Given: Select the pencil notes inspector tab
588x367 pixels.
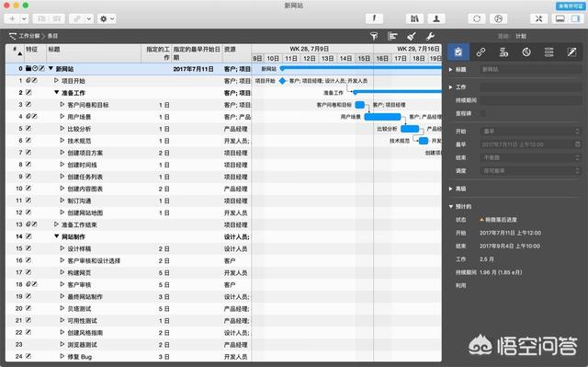Looking at the screenshot, I should pyautogui.click(x=571, y=52).
